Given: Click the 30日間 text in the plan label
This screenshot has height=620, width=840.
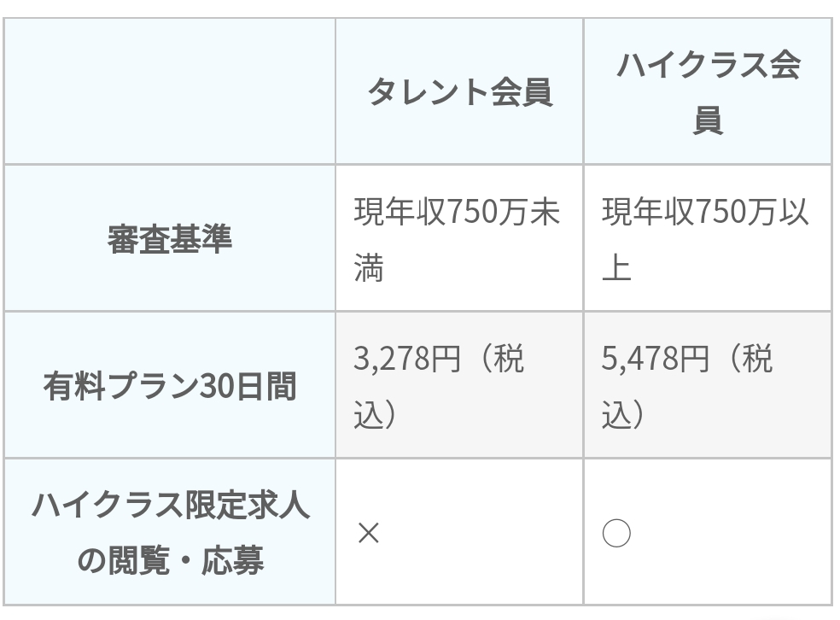Looking at the screenshot, I should click(x=248, y=386).
